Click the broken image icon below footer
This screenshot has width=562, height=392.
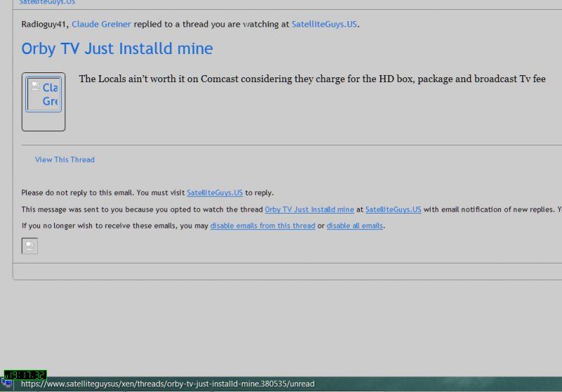coord(30,246)
